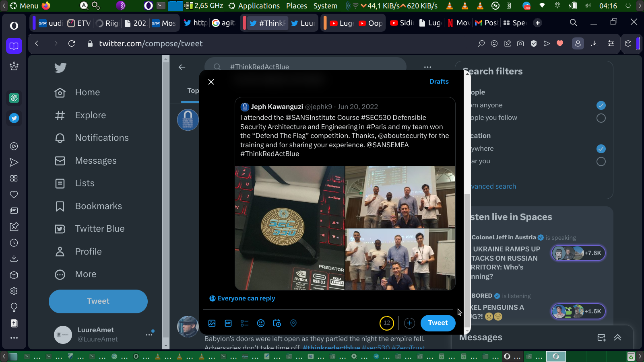
Task: Open 'Everyone can reply' audience options
Action: [242, 298]
